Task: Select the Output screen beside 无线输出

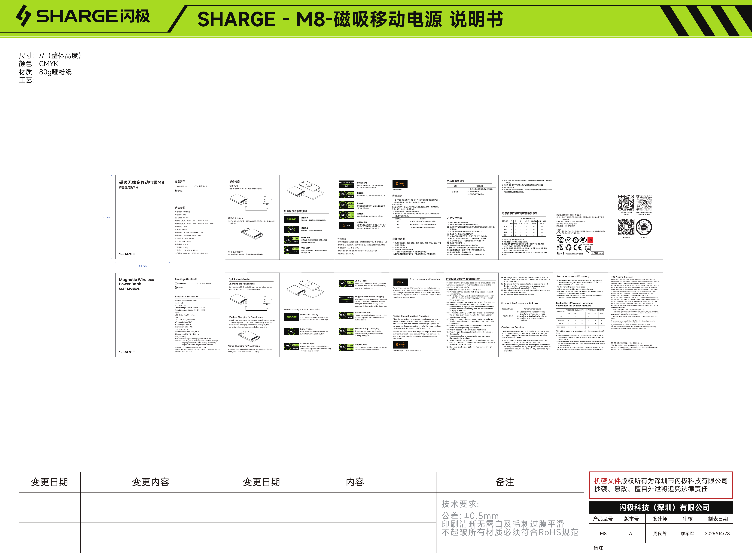Action: [x=346, y=195]
